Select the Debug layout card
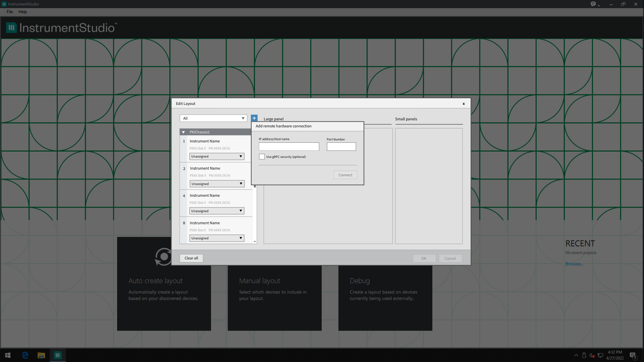 385,298
